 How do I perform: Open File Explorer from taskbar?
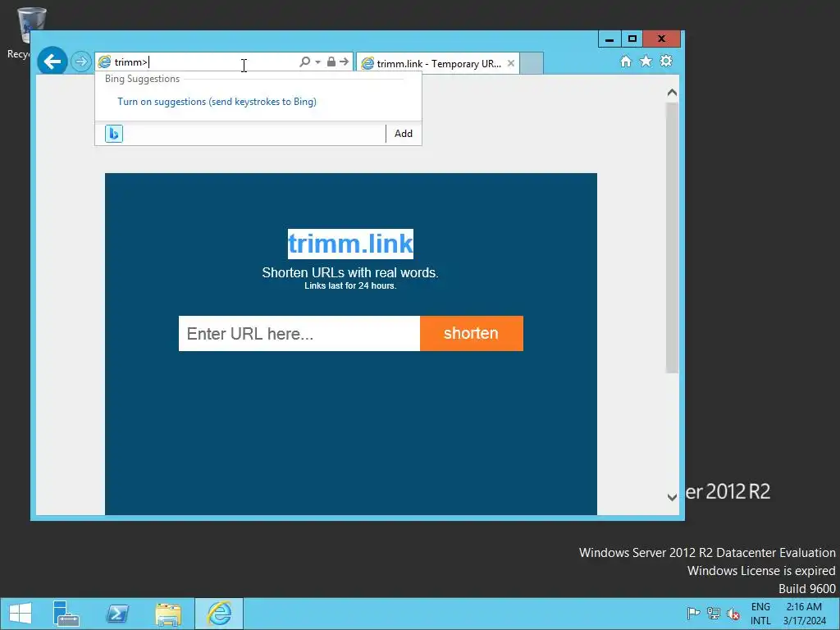(x=168, y=614)
